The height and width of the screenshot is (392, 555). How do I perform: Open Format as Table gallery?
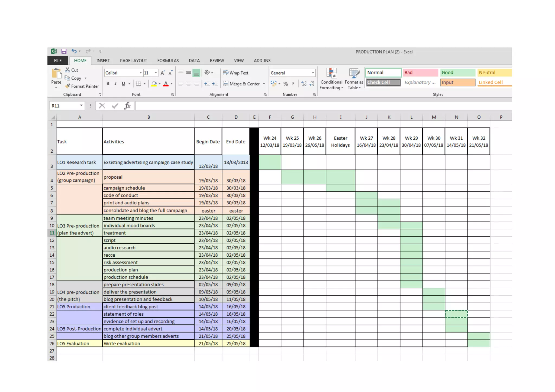[x=354, y=79]
